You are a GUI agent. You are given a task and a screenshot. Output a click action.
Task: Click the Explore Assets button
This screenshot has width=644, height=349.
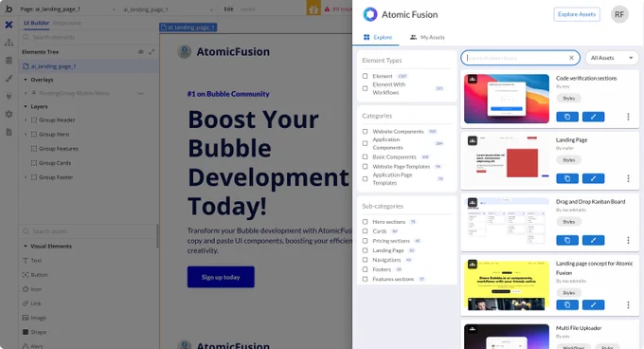(577, 14)
